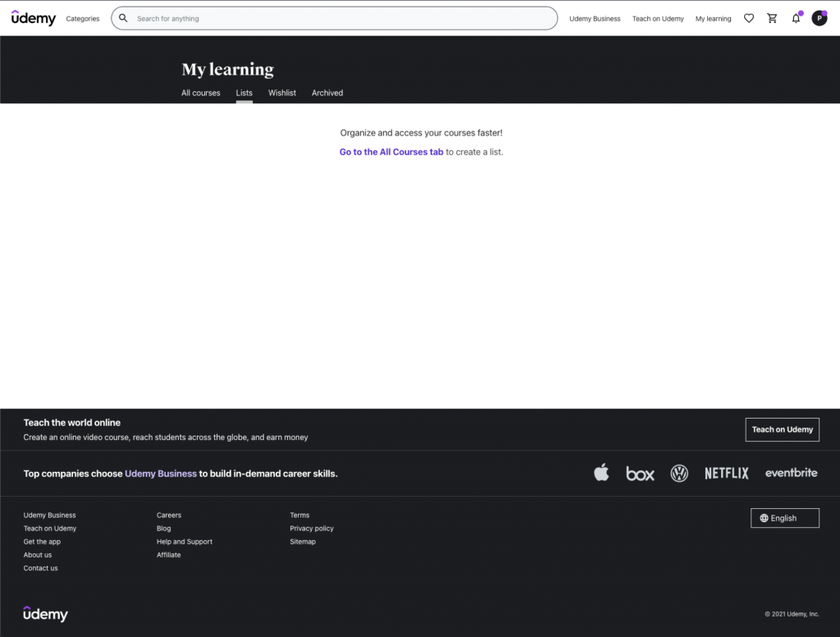Open Sitemap link
The image size is (840, 637).
click(303, 542)
